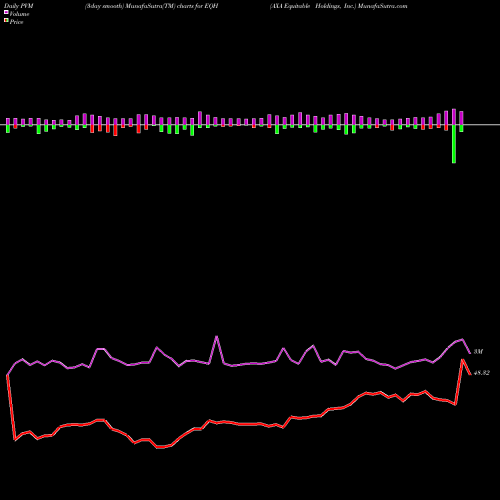This screenshot has height=500, width=500.
Task: Select the 'Price' legend label
Action: pyautogui.click(x=16, y=22)
